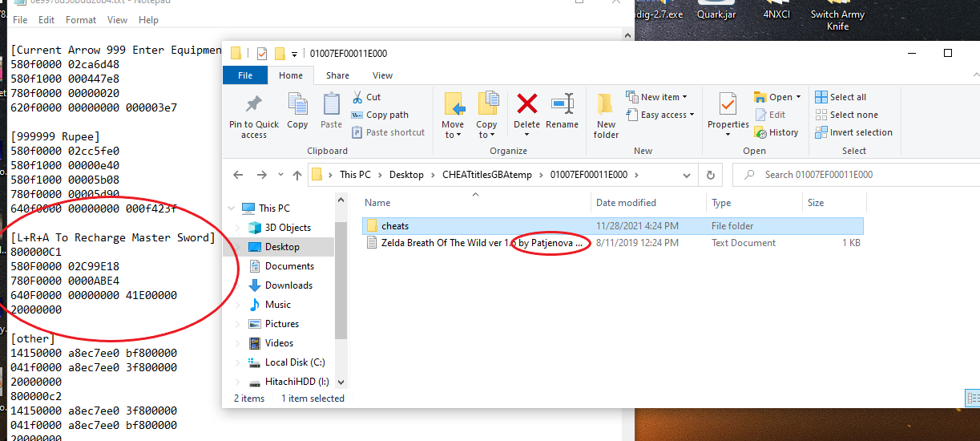The width and height of the screenshot is (980, 441).
Task: Click title bar New folder quick access icon
Action: click(x=280, y=54)
